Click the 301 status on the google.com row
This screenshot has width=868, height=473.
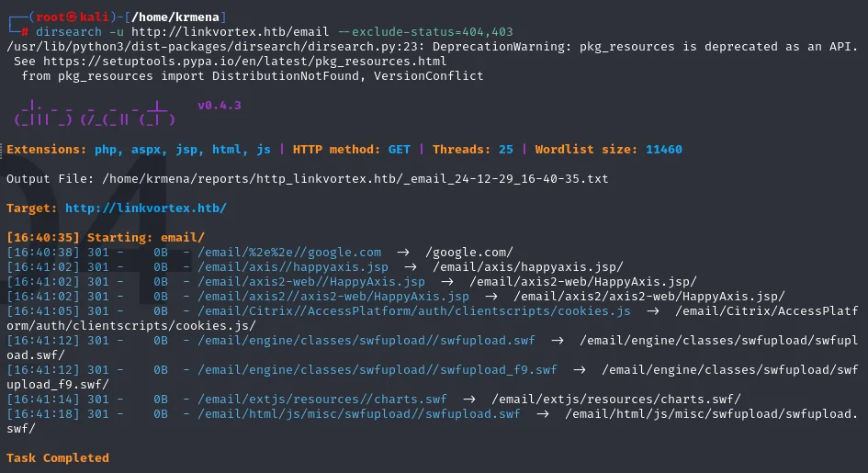(x=98, y=253)
